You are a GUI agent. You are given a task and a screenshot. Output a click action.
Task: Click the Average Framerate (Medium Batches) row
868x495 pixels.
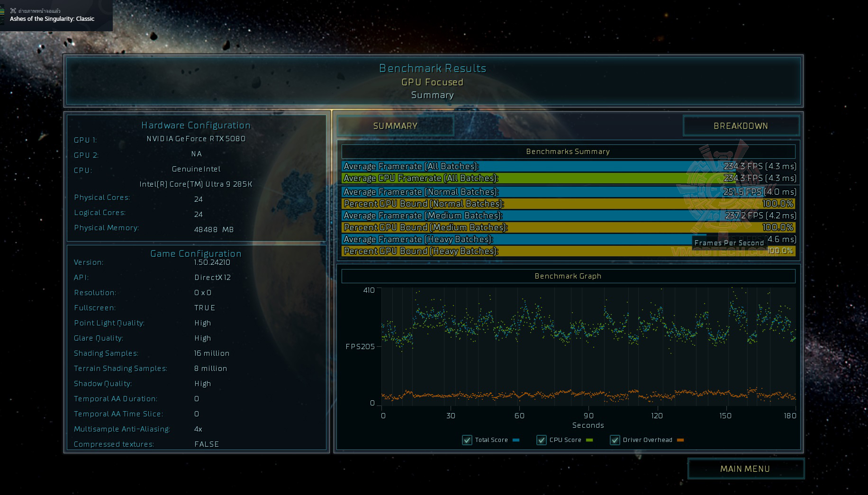point(569,216)
